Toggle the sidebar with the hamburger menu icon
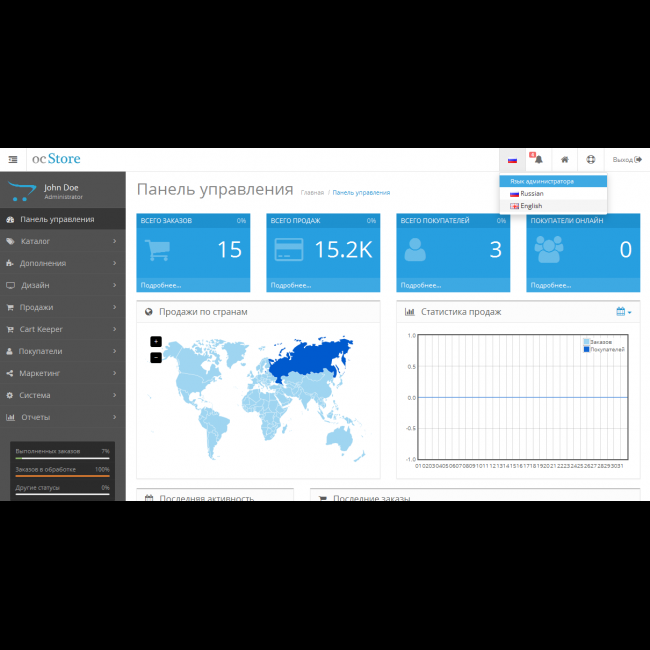The image size is (650, 650). click(13, 159)
